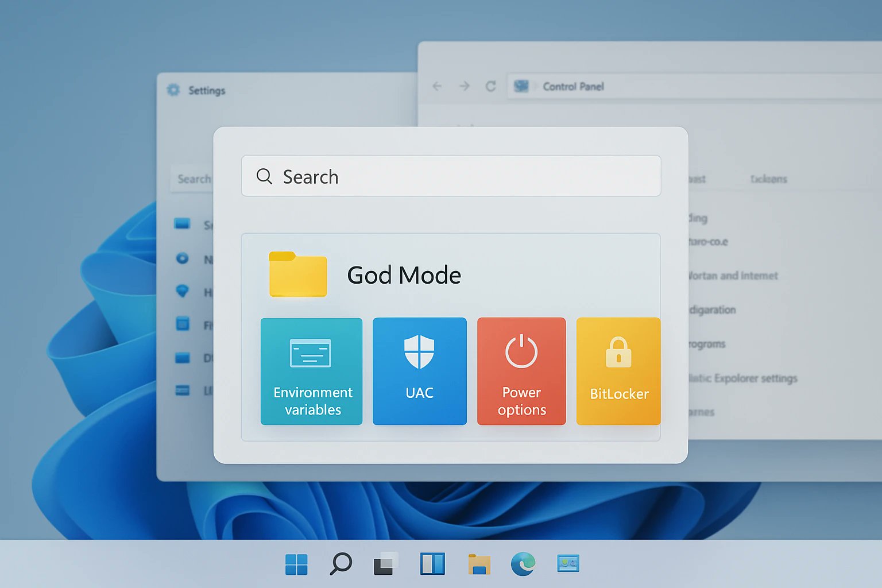Open the "digaration" Control Panel entry
Image resolution: width=882 pixels, height=588 pixels.
coord(712,310)
